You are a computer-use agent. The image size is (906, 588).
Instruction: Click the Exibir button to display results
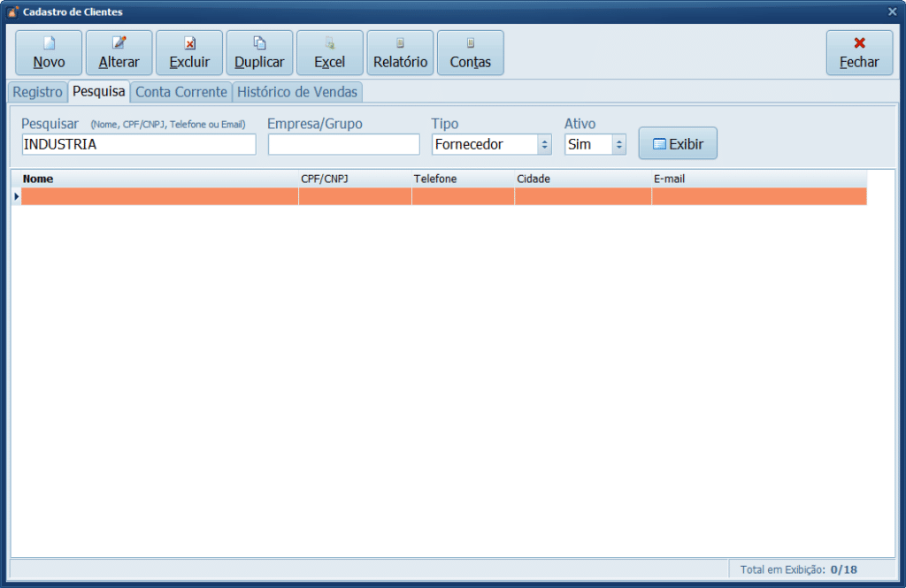coord(678,143)
